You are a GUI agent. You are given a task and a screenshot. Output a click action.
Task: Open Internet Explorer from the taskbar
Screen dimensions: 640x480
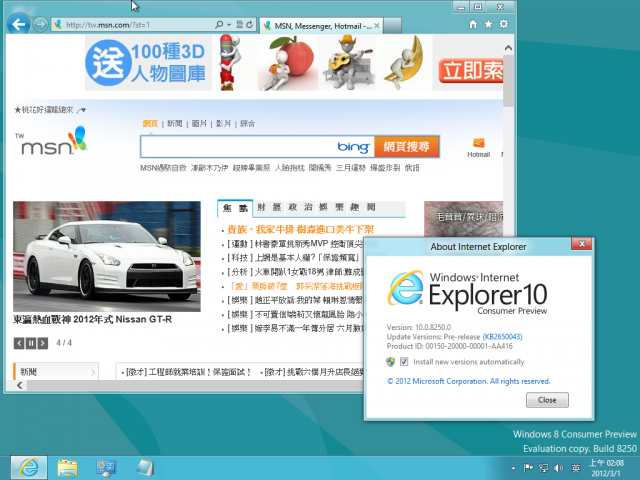(x=29, y=468)
